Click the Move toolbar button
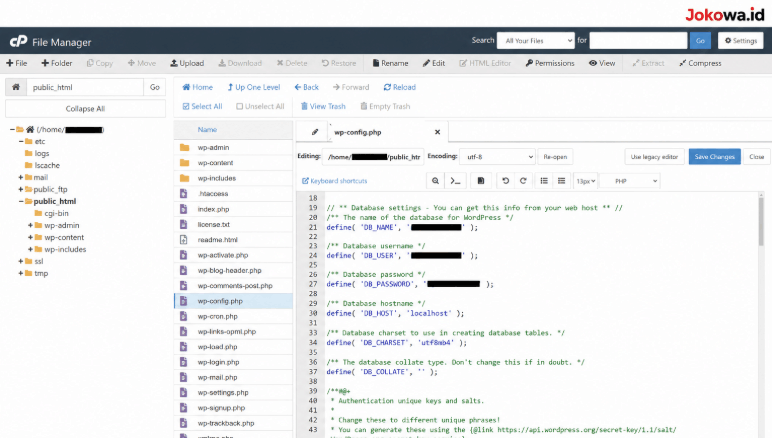The width and height of the screenshot is (772, 438). pos(141,63)
